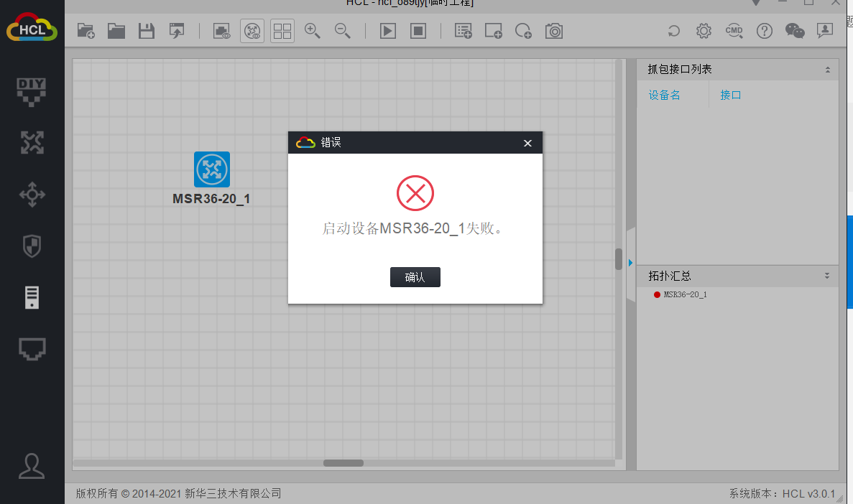Create a new project
The image size is (853, 504).
[86, 31]
